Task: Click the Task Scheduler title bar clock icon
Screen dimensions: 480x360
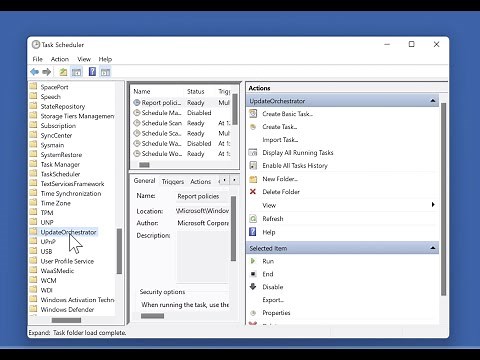Action: coord(36,44)
